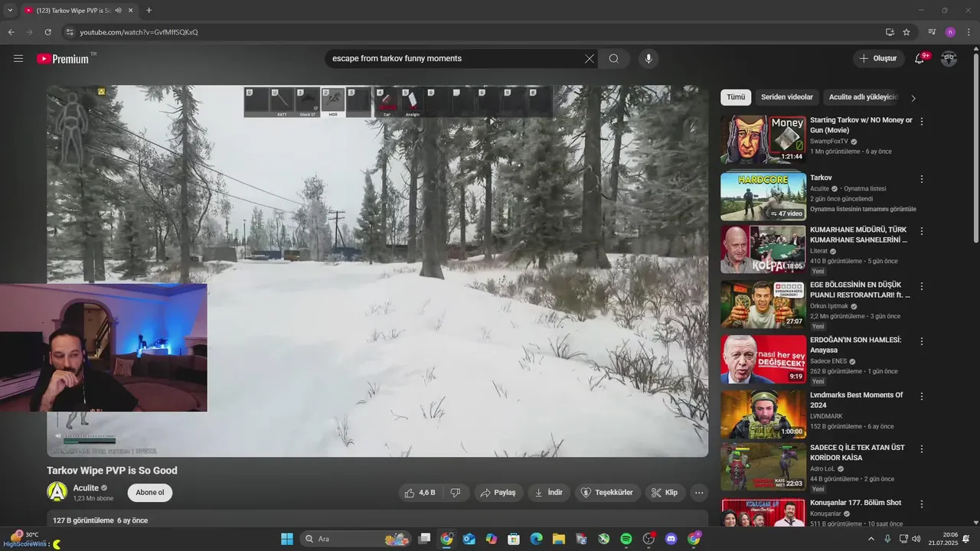The image size is (980, 551).
Task: Click the Chrome address bar URL
Action: pos(139,32)
